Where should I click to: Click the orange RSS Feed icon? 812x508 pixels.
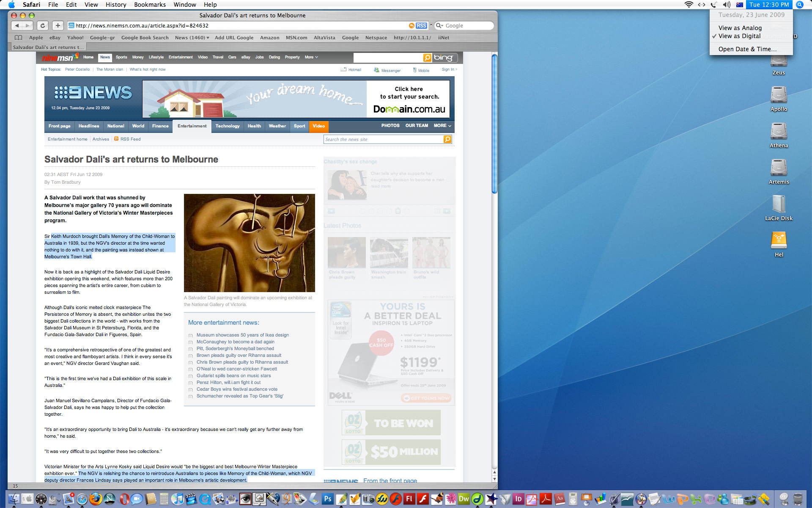click(116, 139)
